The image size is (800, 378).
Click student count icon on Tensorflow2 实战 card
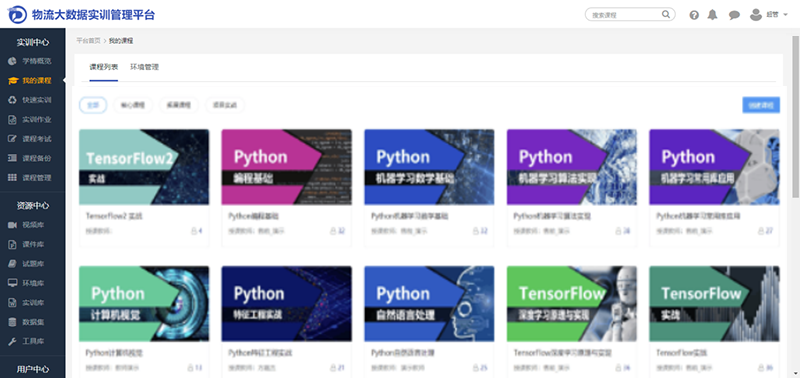pyautogui.click(x=194, y=231)
